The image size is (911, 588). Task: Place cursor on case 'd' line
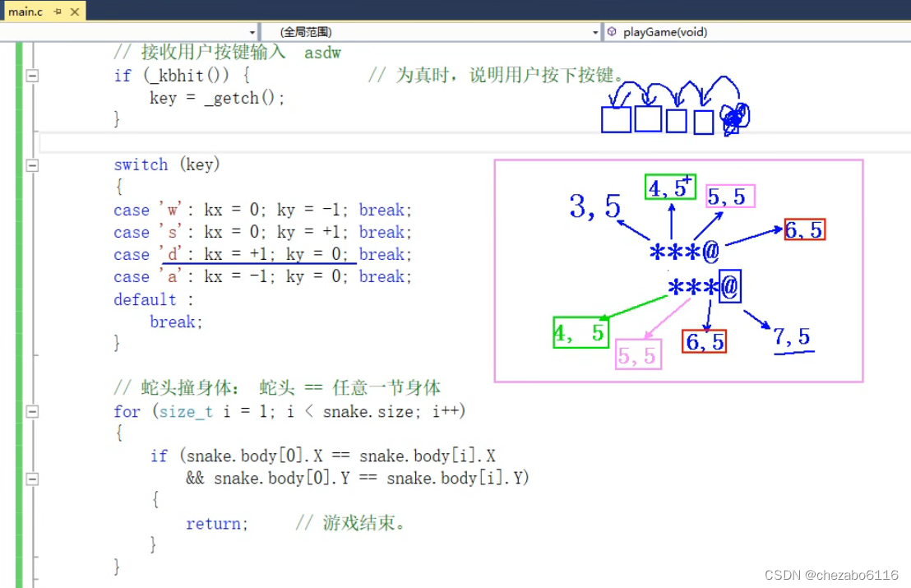[x=262, y=254]
